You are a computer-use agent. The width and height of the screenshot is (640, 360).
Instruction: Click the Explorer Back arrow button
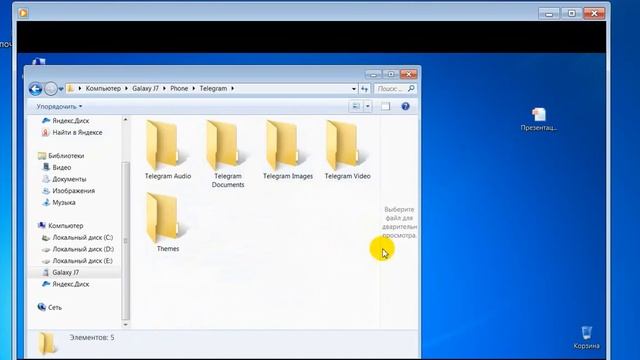[36, 89]
